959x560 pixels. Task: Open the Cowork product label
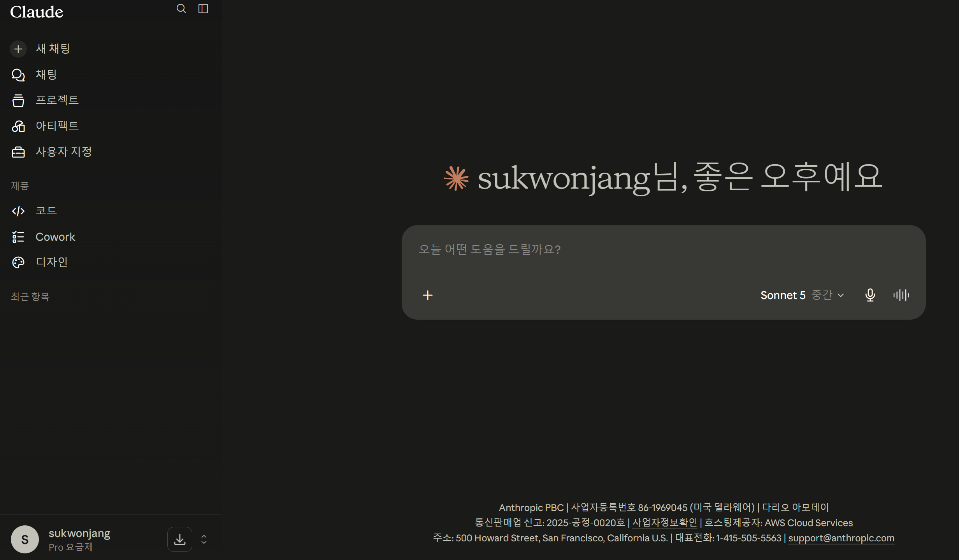55,237
